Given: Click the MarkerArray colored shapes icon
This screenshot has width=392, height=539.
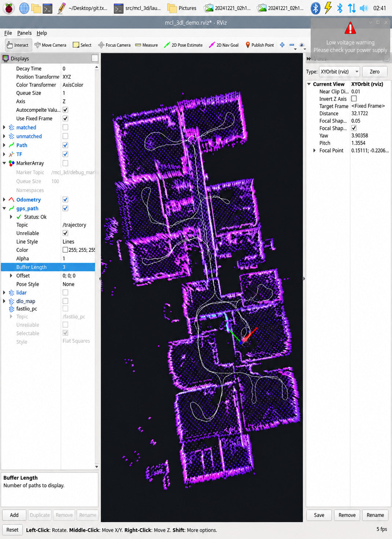Looking at the screenshot, I should point(11,163).
